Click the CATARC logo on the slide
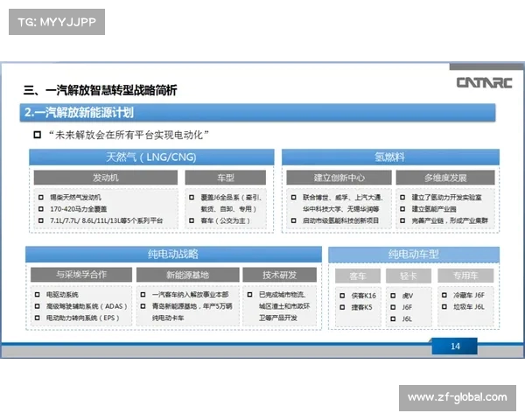 click(484, 83)
